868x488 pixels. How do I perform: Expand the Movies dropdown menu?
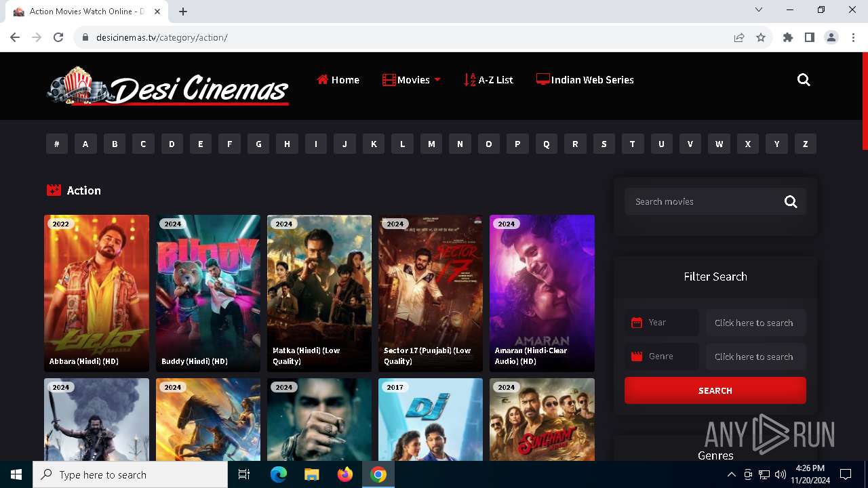(412, 80)
